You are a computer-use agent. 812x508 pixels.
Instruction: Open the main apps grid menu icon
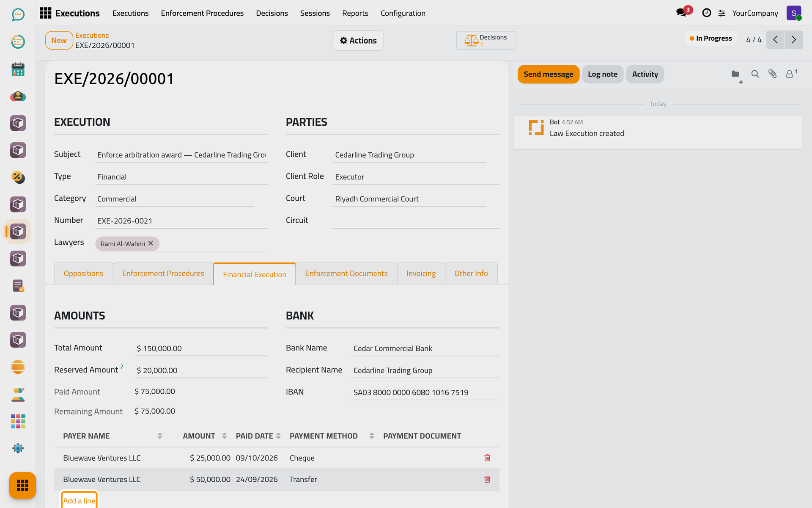pyautogui.click(x=46, y=13)
